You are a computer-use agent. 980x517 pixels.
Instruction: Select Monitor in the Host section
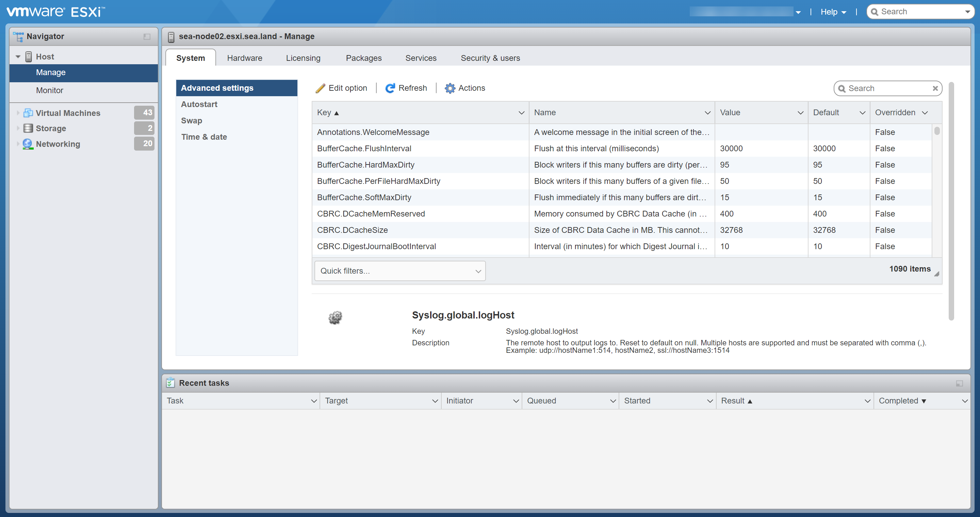(49, 90)
